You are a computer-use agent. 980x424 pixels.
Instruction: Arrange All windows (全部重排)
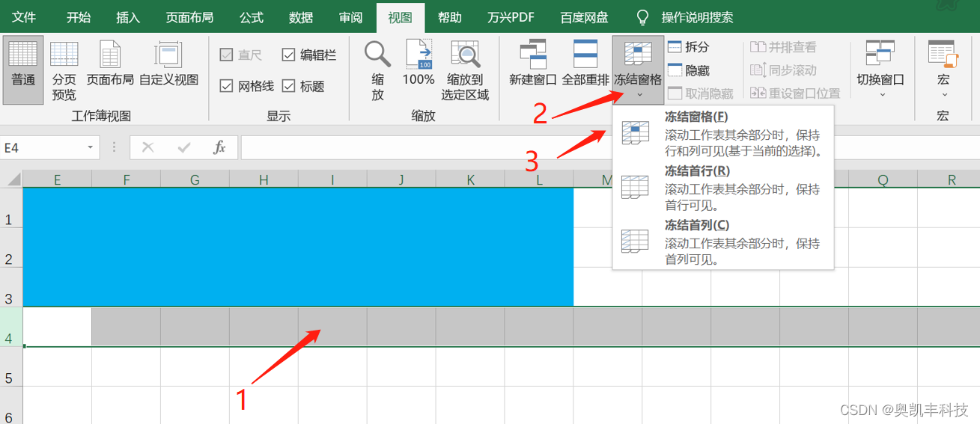[x=585, y=64]
